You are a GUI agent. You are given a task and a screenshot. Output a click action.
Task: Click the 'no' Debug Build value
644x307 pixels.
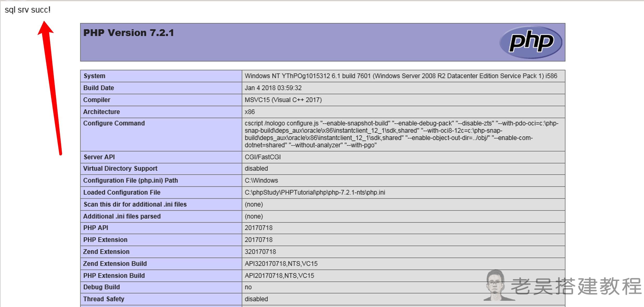248,287
